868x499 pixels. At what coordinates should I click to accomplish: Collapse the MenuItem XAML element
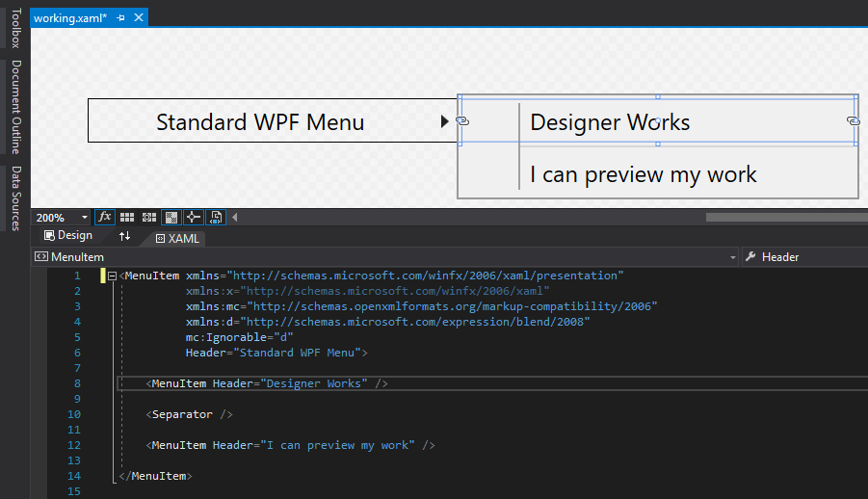point(113,276)
